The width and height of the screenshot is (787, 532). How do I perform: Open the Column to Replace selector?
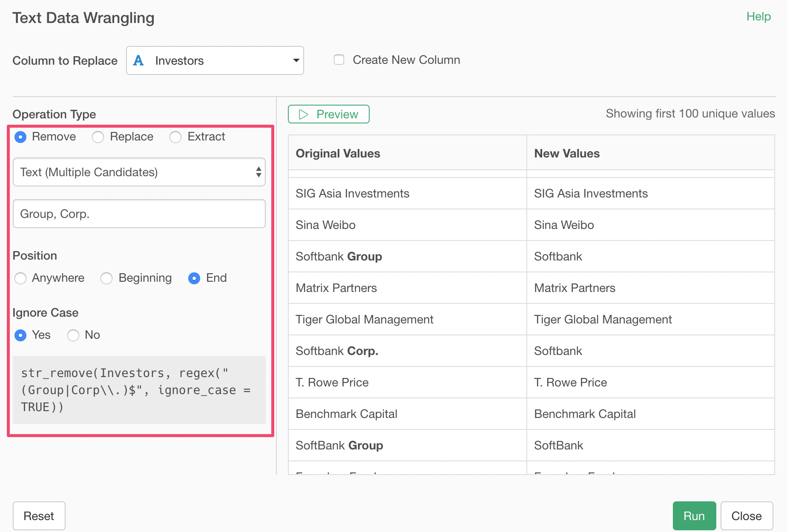[215, 60]
